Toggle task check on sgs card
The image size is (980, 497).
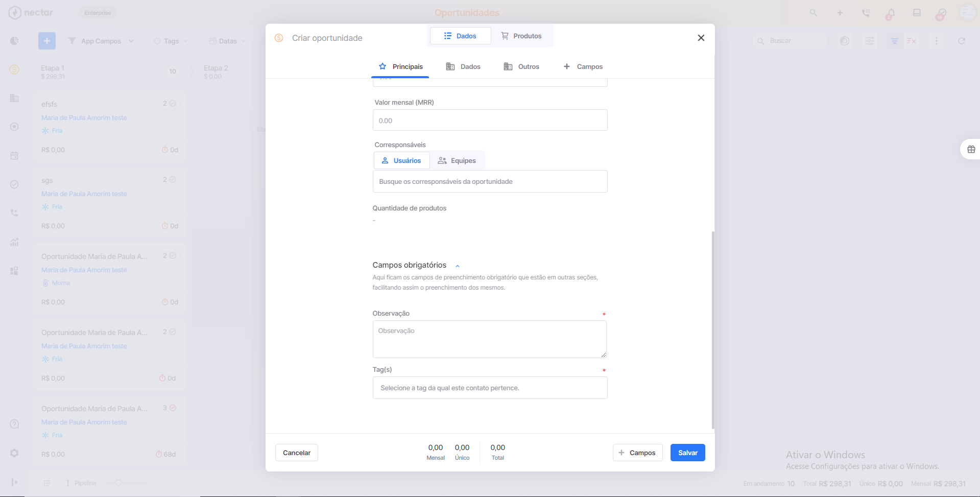click(173, 179)
